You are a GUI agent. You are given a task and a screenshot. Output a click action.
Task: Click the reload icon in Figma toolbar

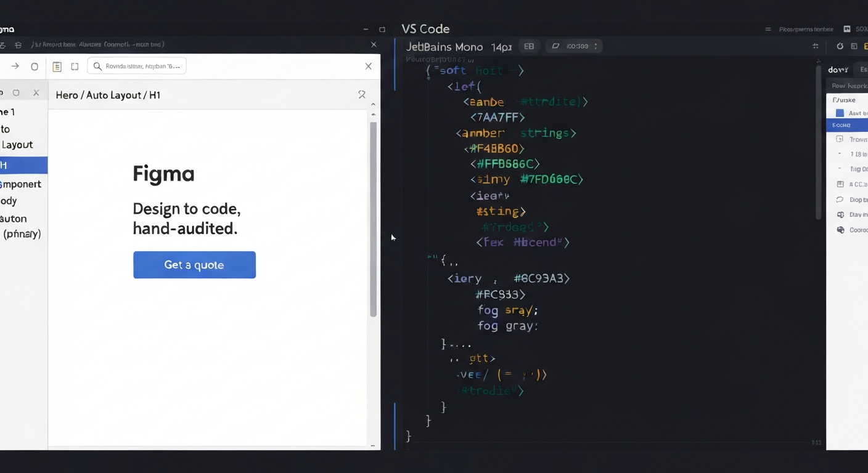(35, 67)
